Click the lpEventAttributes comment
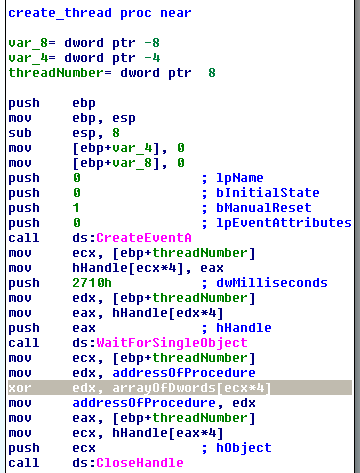This screenshot has width=360, height=473. coord(277,223)
